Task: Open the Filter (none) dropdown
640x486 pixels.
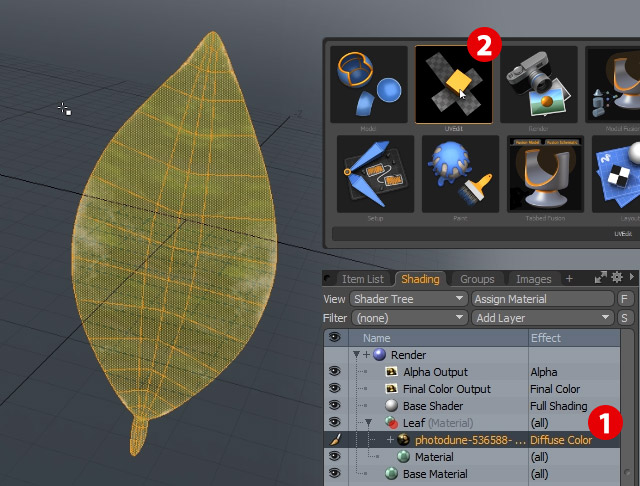Action: click(x=409, y=318)
